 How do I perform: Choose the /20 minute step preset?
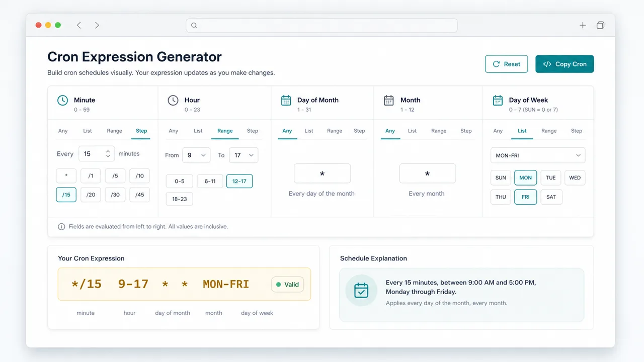91,195
